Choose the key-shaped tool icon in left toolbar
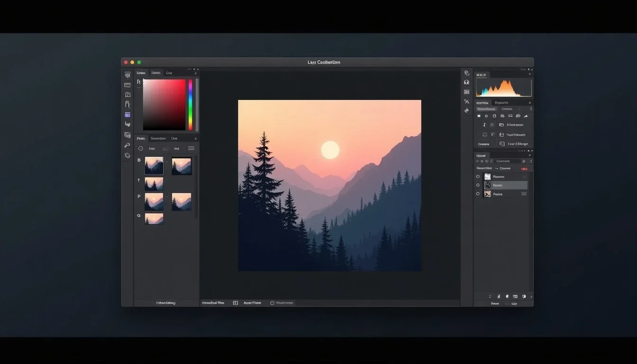637x364 pixels. (x=127, y=146)
